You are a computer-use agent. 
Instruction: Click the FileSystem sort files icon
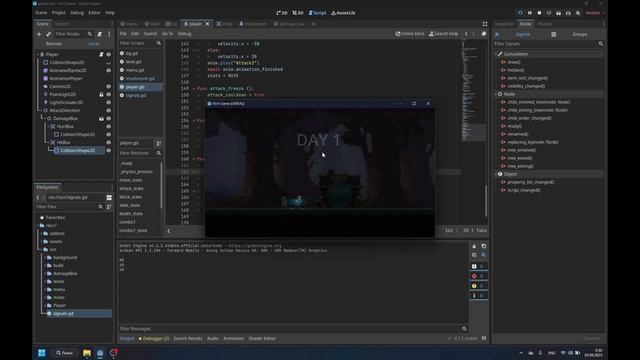[109, 207]
